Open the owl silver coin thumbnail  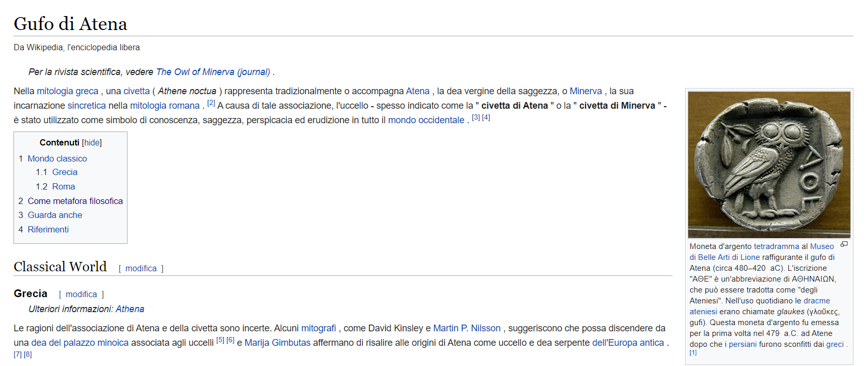pyautogui.click(x=769, y=165)
